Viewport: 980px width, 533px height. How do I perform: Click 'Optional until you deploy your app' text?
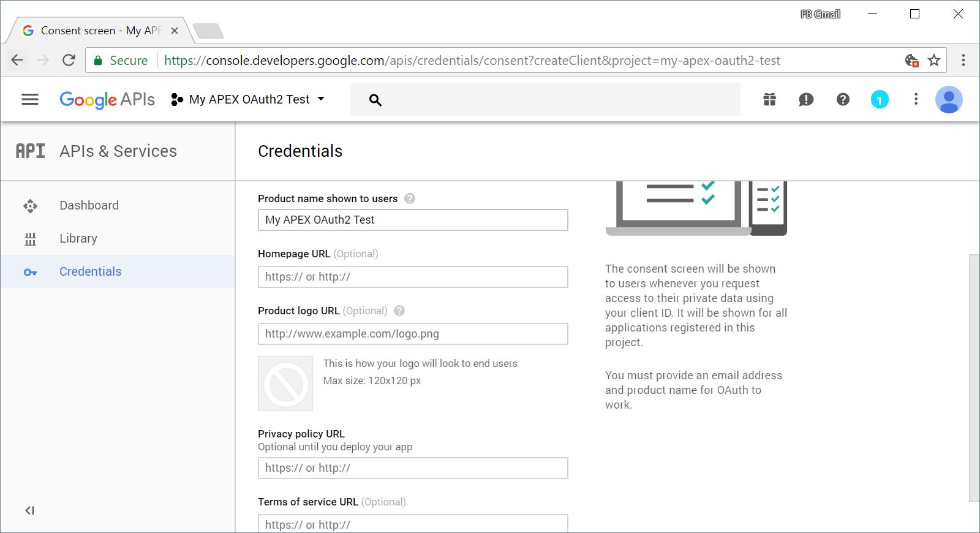point(335,447)
